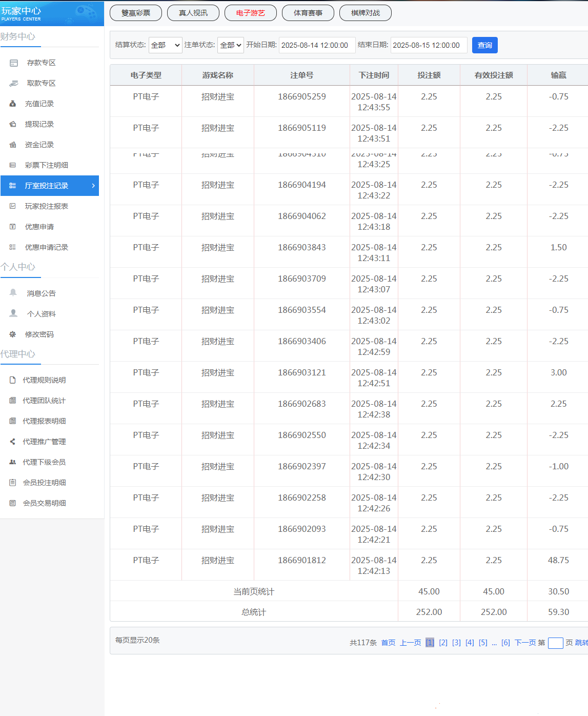Switch to the 体育赛事 tab
The height and width of the screenshot is (716, 588).
[308, 13]
